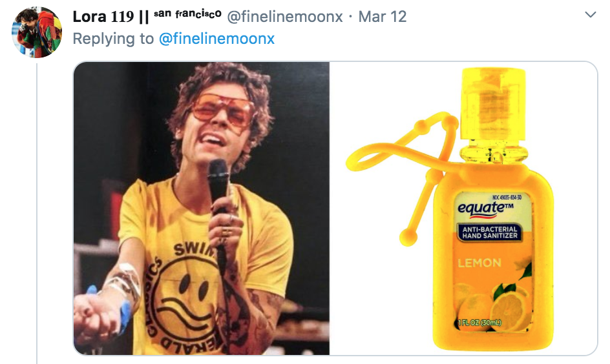
Task: Click the equate logo on the bottle image
Action: [485, 208]
